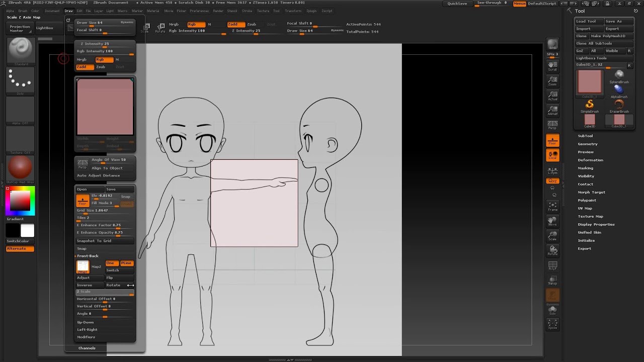Open the Alpha Off picker
The width and height of the screenshot is (644, 362).
(21, 110)
